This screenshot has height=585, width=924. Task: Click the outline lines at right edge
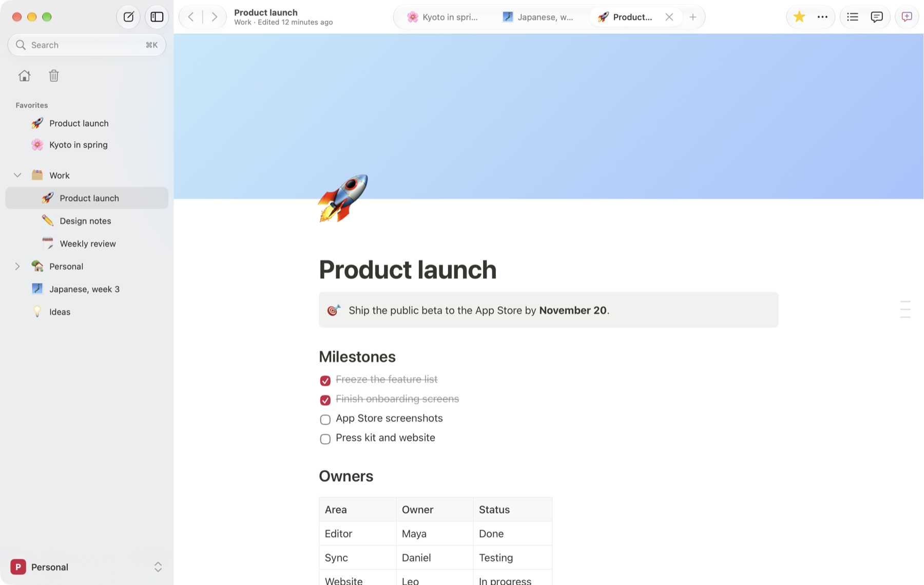tap(905, 310)
